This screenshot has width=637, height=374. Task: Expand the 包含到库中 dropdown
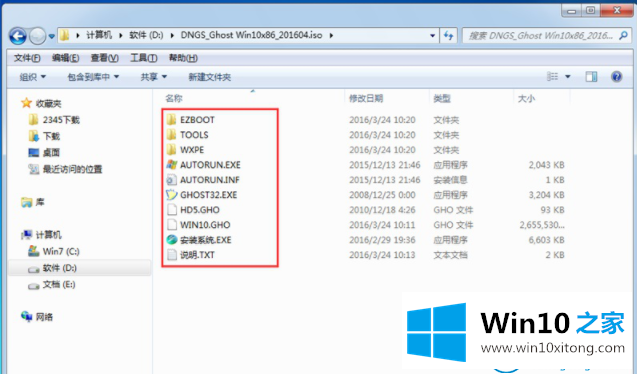pos(93,77)
